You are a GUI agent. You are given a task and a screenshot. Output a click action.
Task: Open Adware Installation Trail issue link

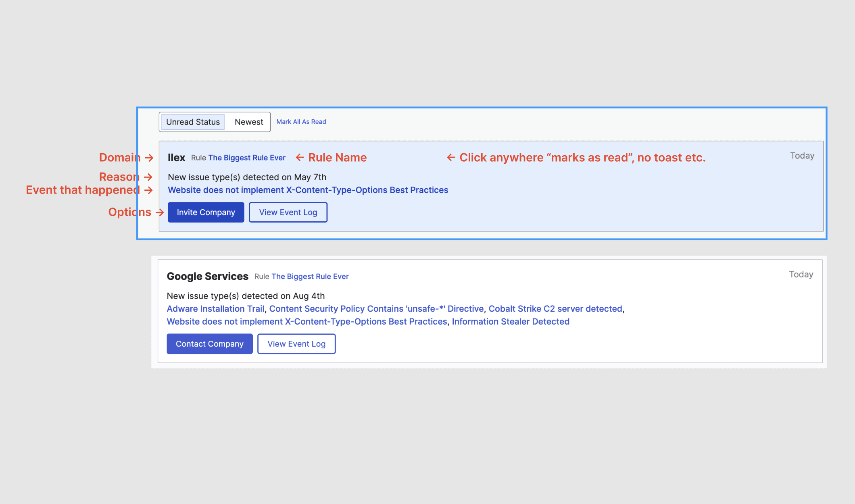click(215, 309)
